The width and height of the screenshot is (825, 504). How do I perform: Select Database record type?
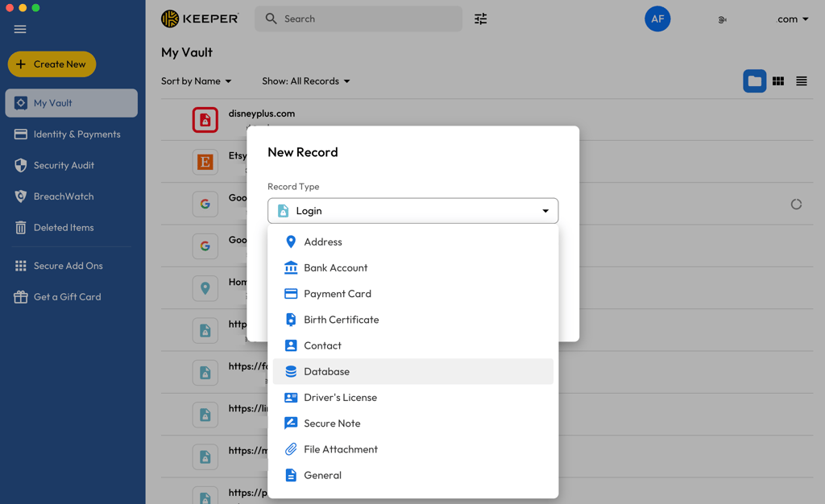[x=412, y=371]
